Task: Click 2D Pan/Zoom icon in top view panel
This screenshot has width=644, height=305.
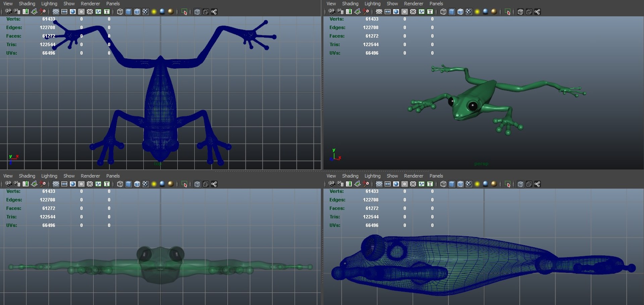Action: pyautogui.click(x=43, y=12)
